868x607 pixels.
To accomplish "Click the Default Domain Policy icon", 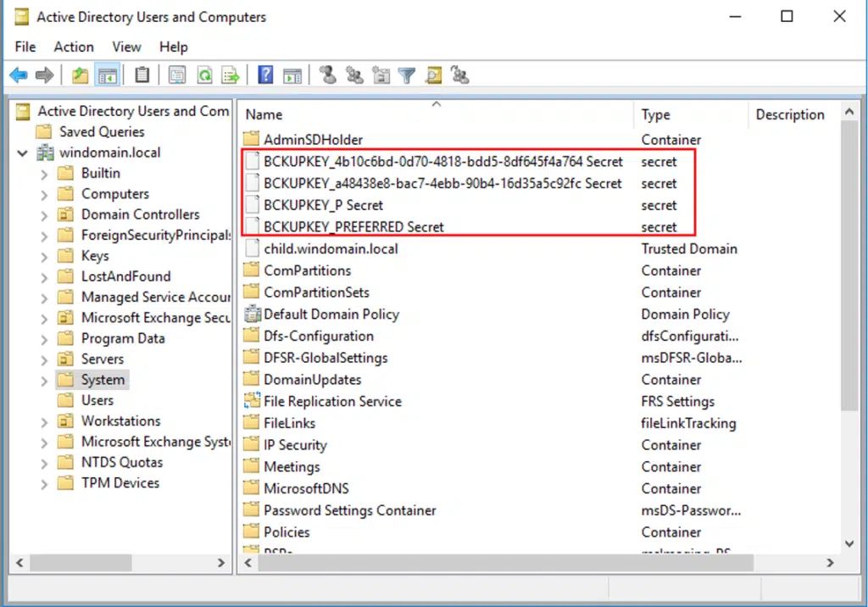I will 253,314.
